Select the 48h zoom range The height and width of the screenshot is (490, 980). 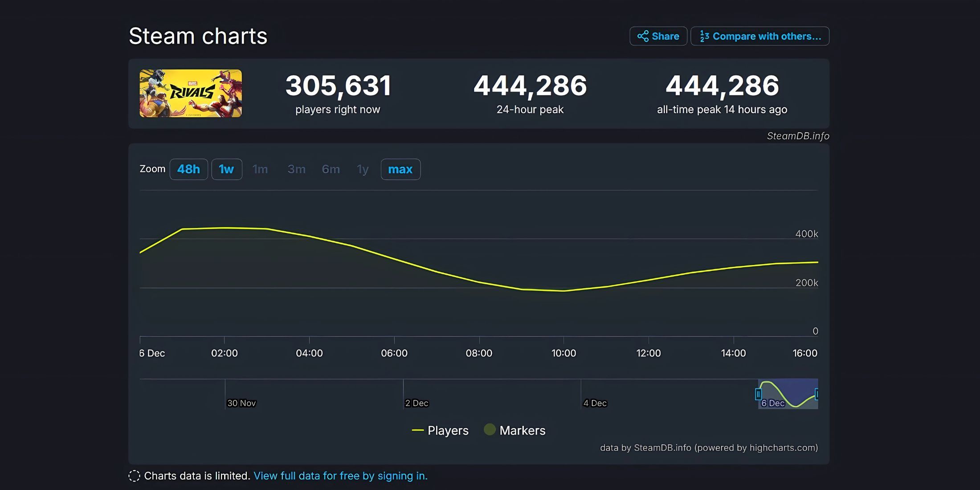coord(188,169)
